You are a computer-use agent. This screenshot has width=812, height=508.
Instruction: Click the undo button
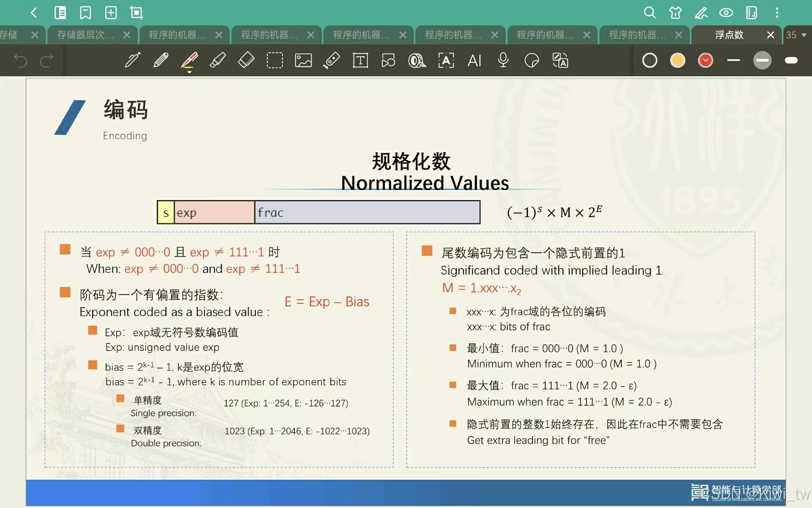[x=20, y=60]
